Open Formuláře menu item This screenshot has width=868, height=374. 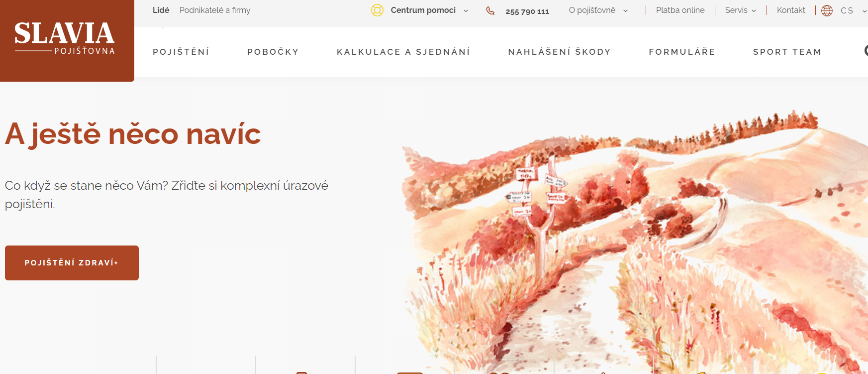[x=682, y=52]
